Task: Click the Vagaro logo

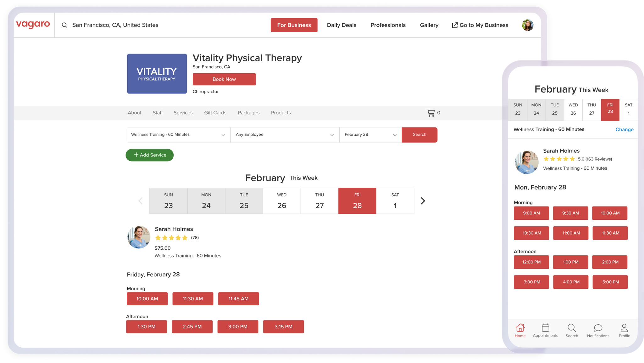Action: (33, 25)
